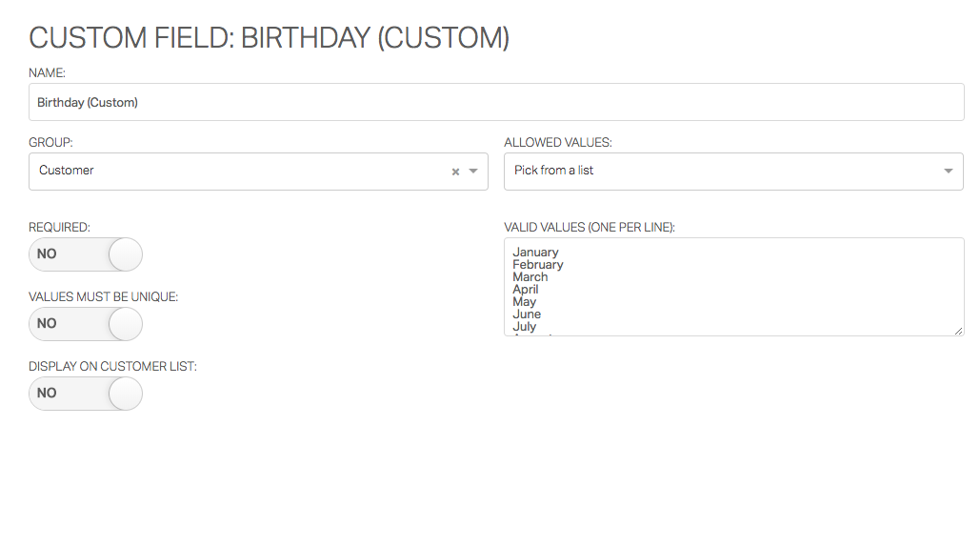The image size is (980, 547).
Task: Click the Name input field
Action: [495, 102]
